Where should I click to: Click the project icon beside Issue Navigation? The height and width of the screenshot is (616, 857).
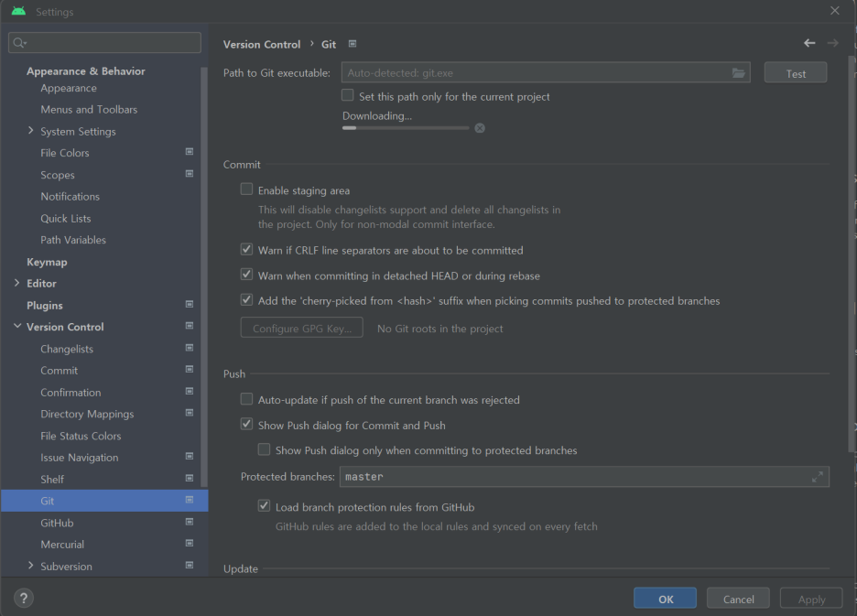click(x=190, y=456)
